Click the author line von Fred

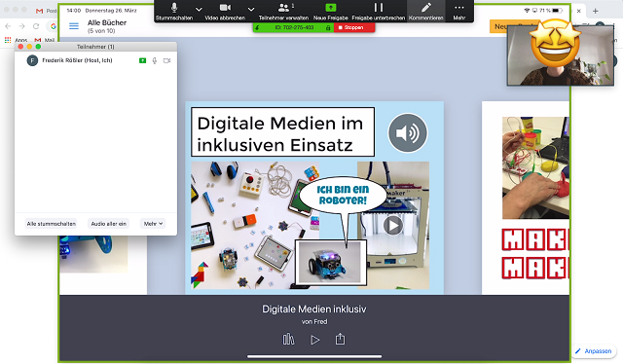point(314,321)
